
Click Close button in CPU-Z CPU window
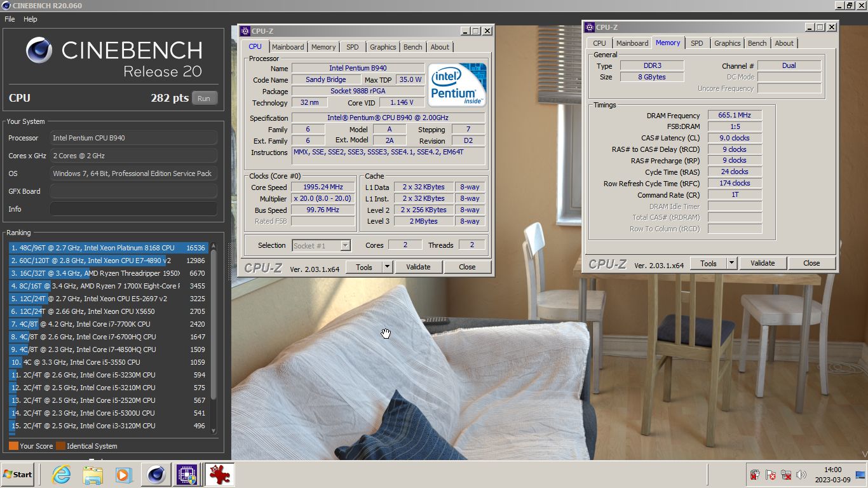pyautogui.click(x=467, y=268)
